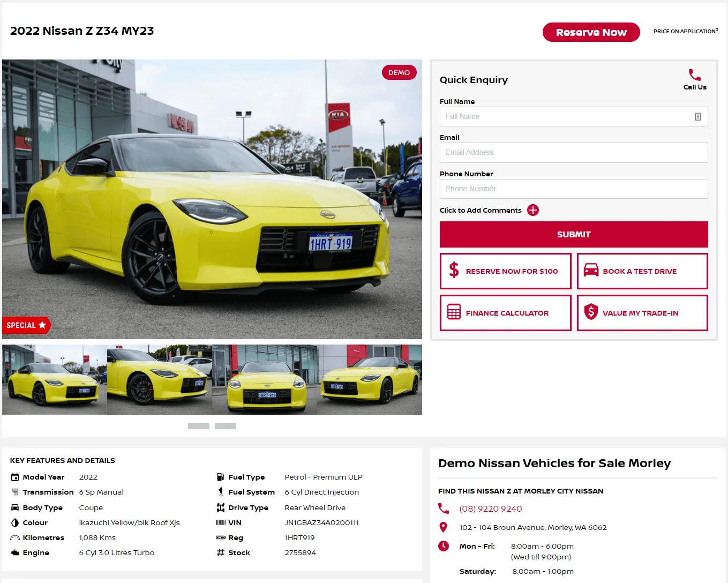The height and width of the screenshot is (583, 728).
Task: Click the Reserve Now button at the top
Action: (x=591, y=32)
